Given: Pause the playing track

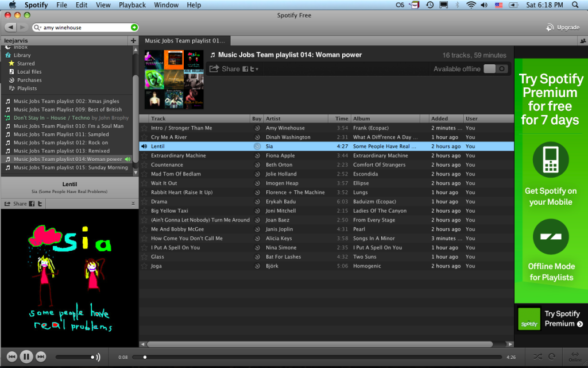Looking at the screenshot, I should coord(26,356).
